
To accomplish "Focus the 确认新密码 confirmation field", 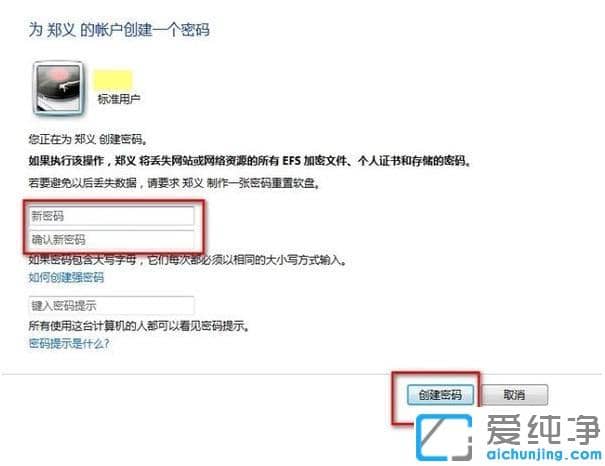I will (x=111, y=240).
